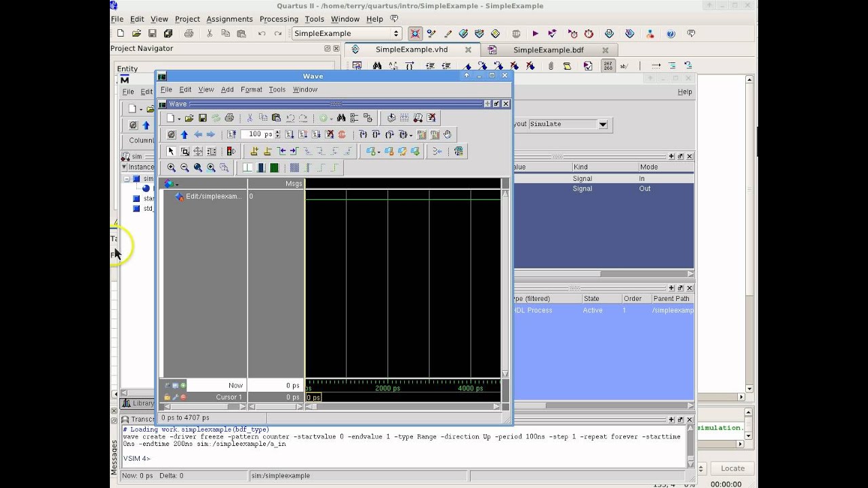
Task: Switch to SimpleExample.bdf tab
Action: pos(548,49)
